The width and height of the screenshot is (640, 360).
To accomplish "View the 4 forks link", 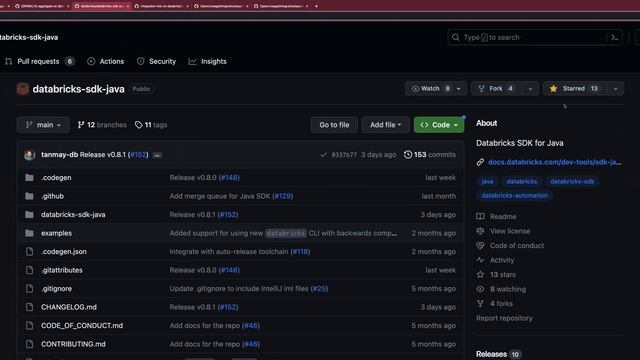I will click(501, 303).
